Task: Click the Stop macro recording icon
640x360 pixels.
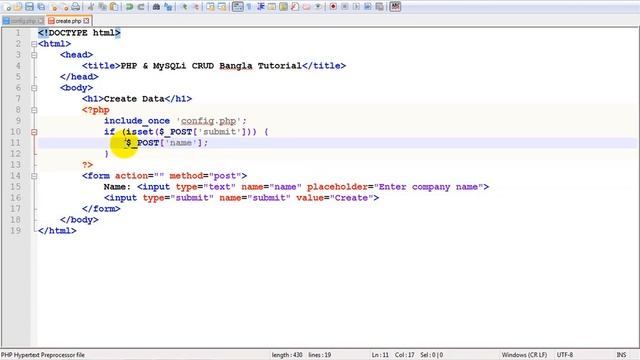Action: pyautogui.click(x=344, y=7)
